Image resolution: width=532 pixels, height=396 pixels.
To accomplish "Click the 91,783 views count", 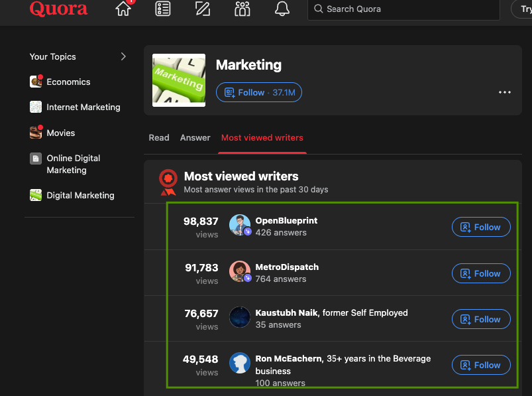I will [201, 268].
